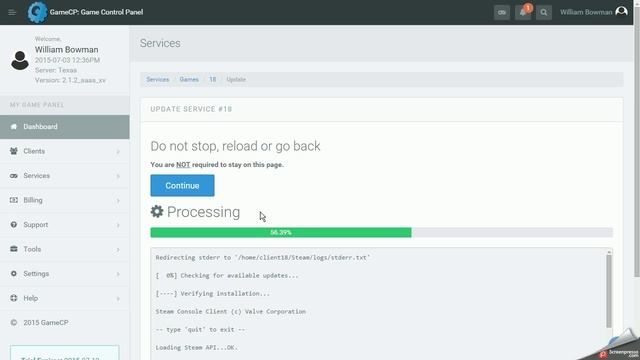Click the 'Verifying installation...' console line
Screen dimensions: 640x360
pos(213,293)
